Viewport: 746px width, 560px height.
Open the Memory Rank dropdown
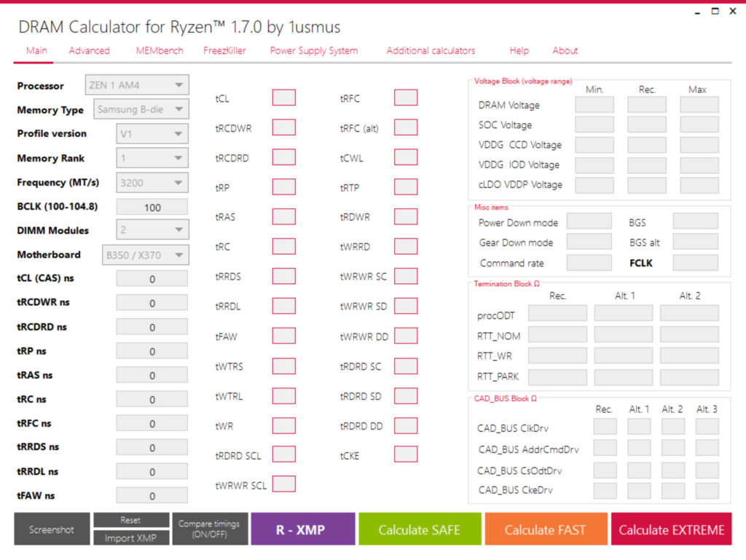[x=152, y=158]
